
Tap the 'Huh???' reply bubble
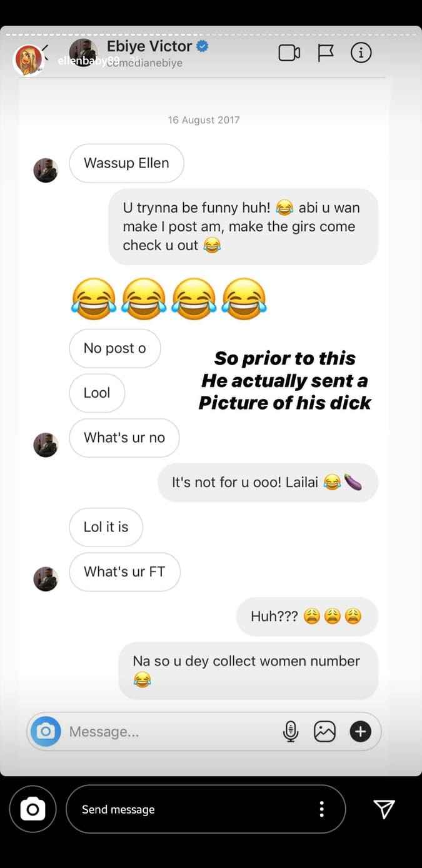(x=307, y=617)
